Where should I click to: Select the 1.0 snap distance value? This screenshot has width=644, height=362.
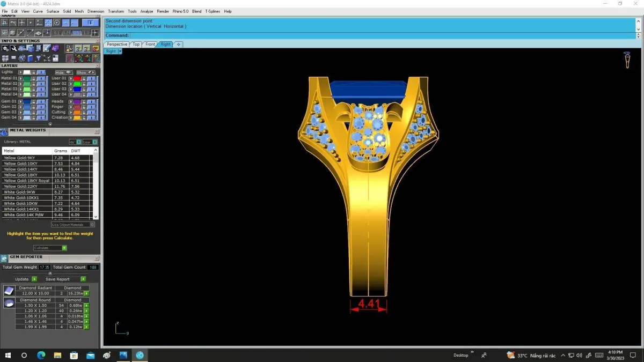coord(86,33)
